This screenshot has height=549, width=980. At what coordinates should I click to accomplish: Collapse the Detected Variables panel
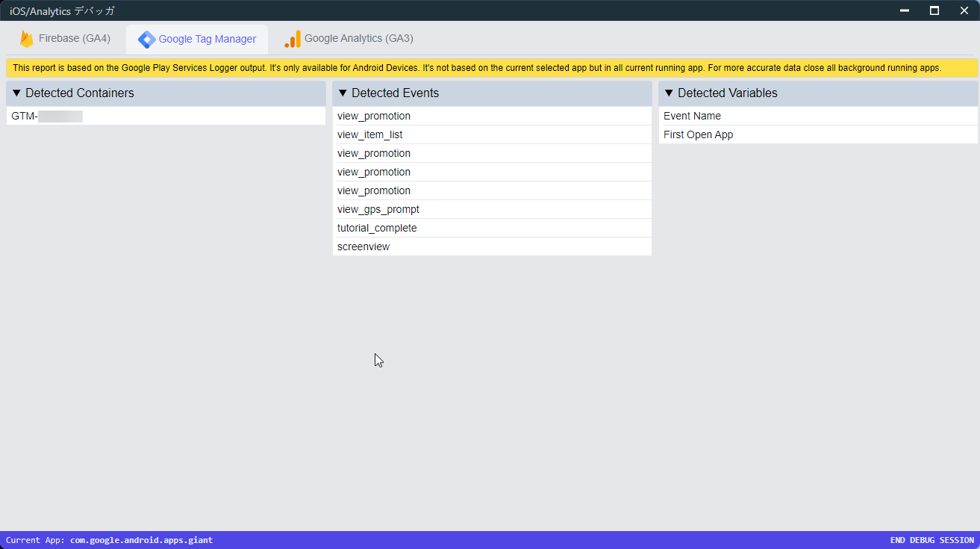(x=670, y=93)
